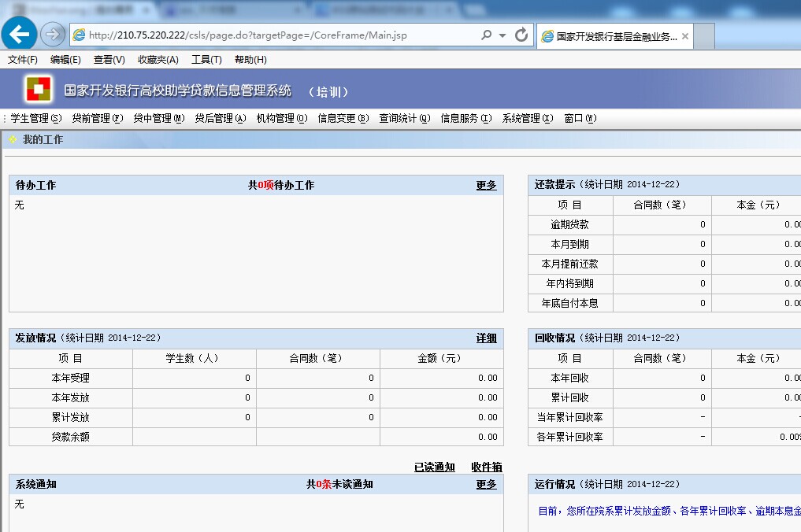
Task: Click the 本月提前还款 row label
Action: (x=569, y=264)
